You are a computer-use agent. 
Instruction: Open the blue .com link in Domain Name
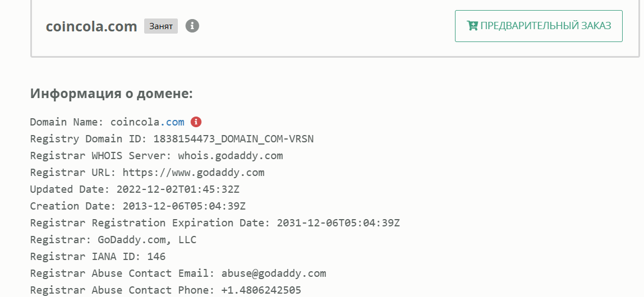point(172,122)
